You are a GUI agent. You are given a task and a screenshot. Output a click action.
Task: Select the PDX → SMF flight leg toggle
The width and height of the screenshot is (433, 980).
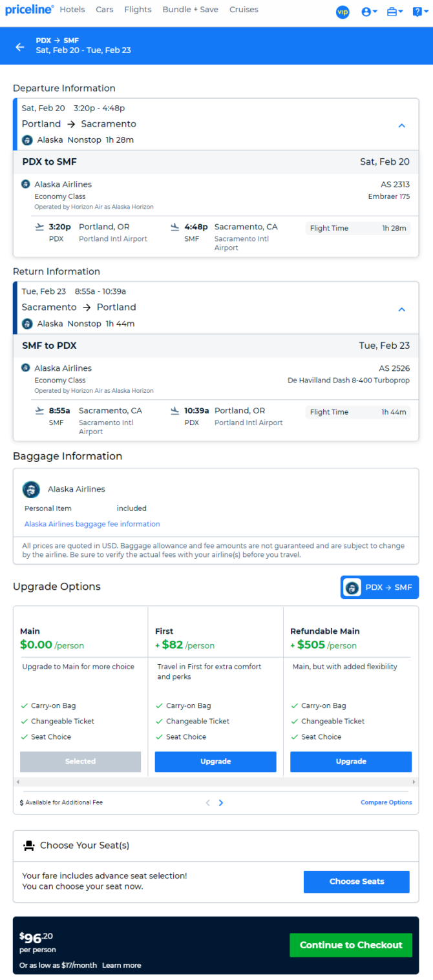point(379,587)
